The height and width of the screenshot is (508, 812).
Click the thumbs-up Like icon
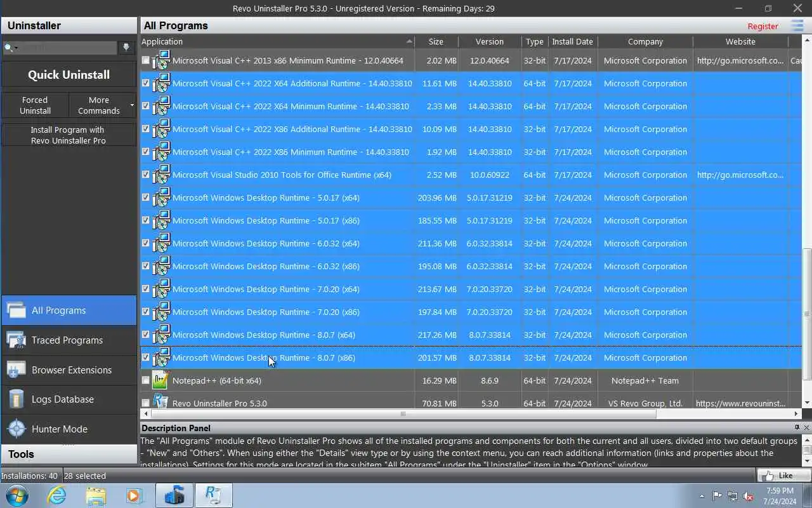click(x=769, y=476)
